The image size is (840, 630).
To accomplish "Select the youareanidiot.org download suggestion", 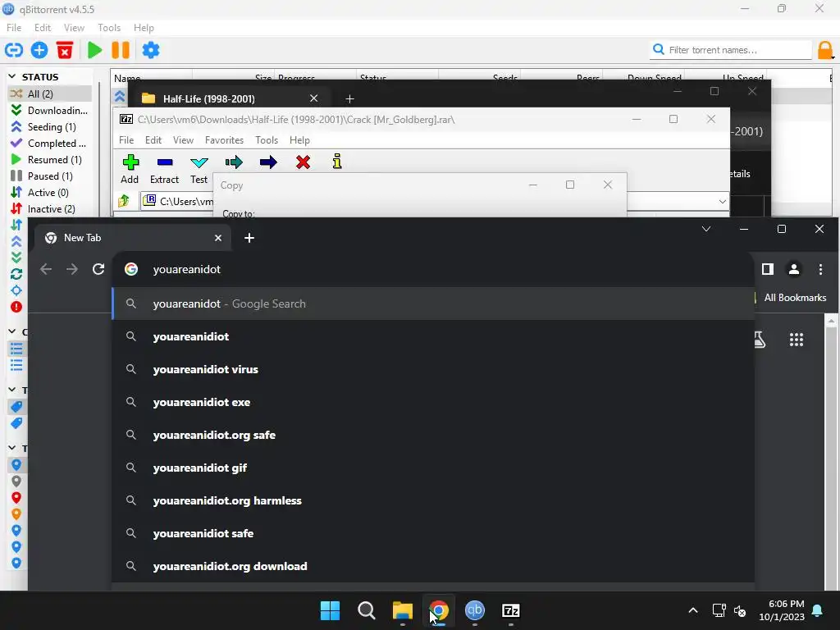I will (x=433, y=566).
